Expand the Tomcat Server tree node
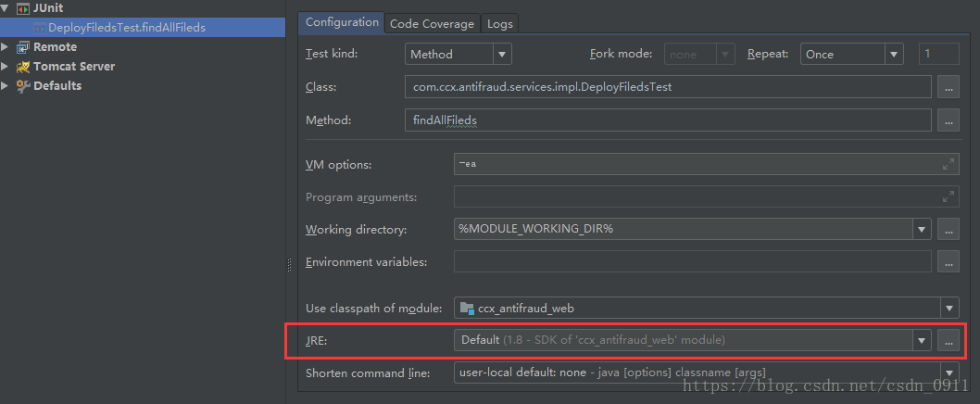The height and width of the screenshot is (404, 980). pyautogui.click(x=5, y=67)
